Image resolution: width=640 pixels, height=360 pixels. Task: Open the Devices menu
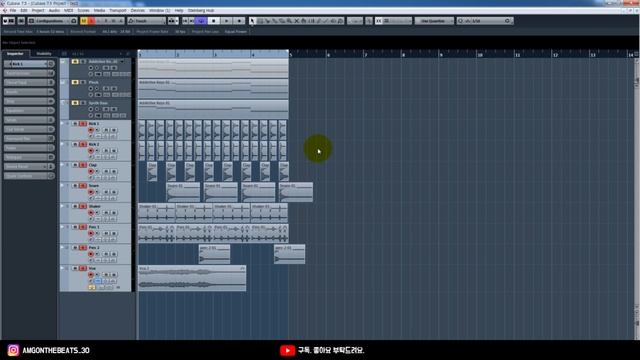pos(138,11)
